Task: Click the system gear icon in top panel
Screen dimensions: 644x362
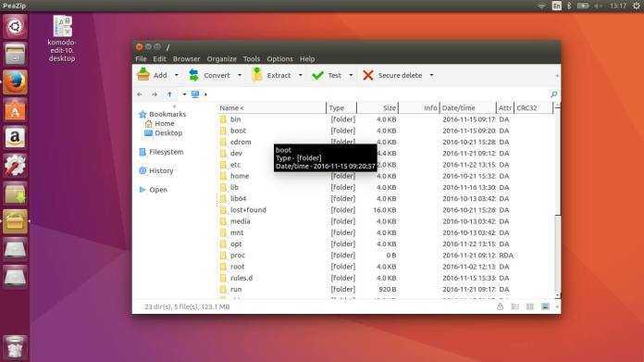Action: pos(637,6)
